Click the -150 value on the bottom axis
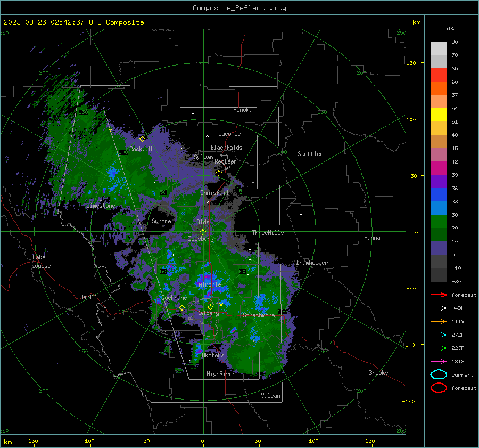The image size is (479, 448). 31,441
